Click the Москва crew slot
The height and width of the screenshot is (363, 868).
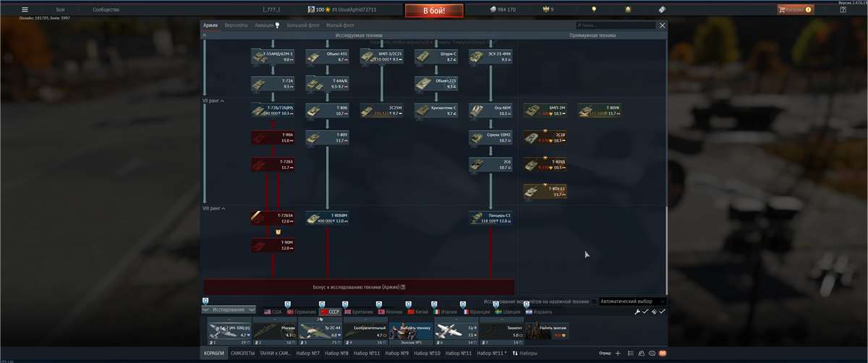[274, 330]
